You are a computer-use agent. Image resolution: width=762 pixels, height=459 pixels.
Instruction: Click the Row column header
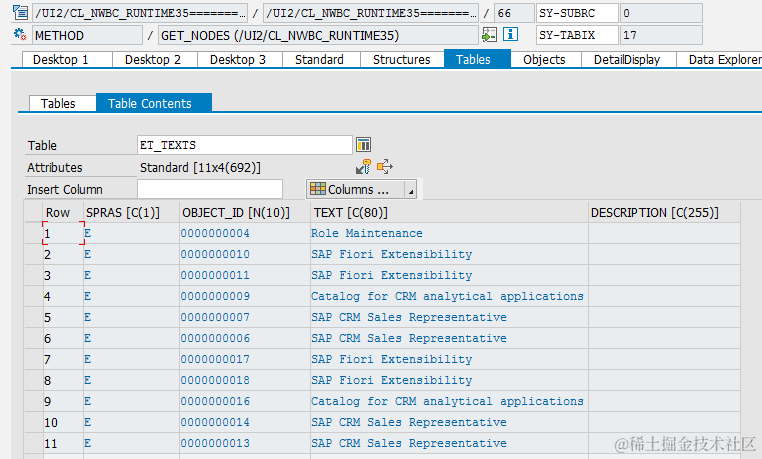click(x=63, y=213)
